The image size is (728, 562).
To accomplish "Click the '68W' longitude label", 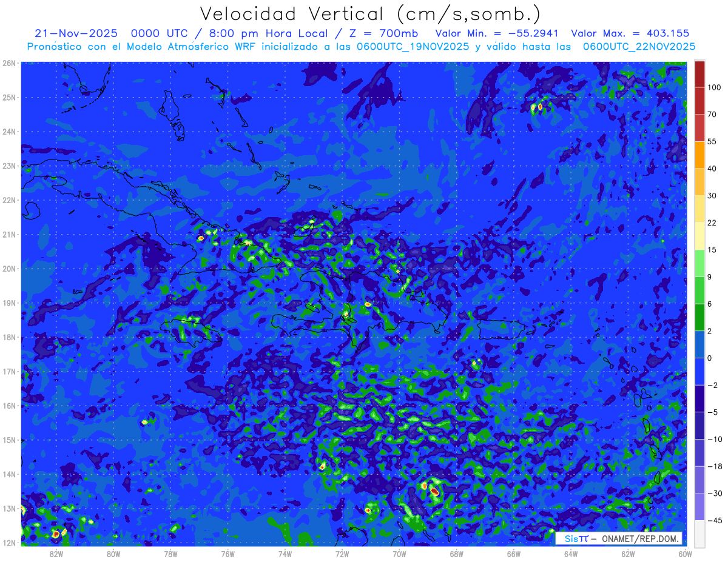I will (x=456, y=554).
